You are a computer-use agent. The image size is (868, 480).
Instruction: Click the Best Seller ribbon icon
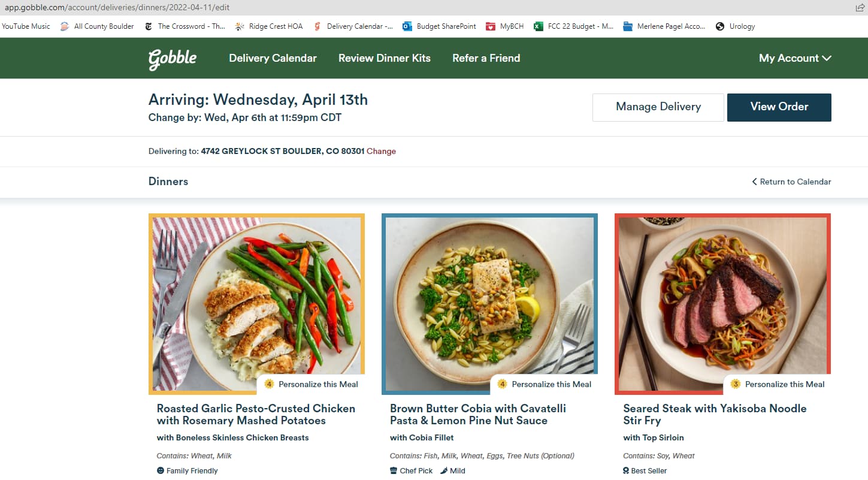tap(626, 470)
